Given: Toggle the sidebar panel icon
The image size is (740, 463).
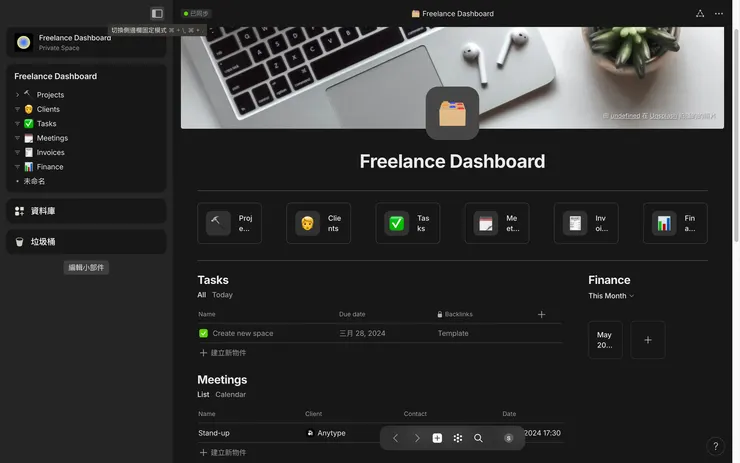Looking at the screenshot, I should pyautogui.click(x=157, y=13).
